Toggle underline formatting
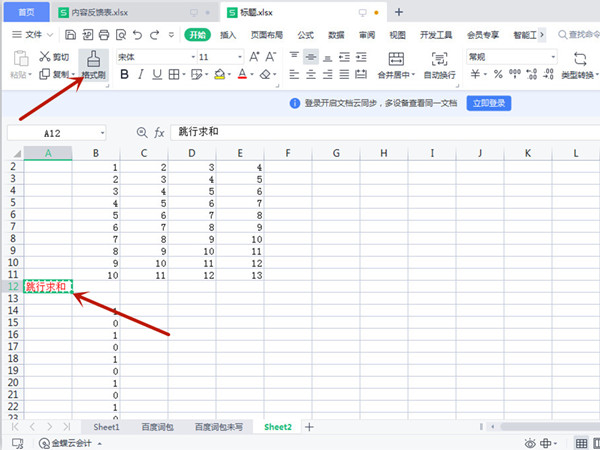Viewport: 600px width, 450px height. (x=158, y=74)
